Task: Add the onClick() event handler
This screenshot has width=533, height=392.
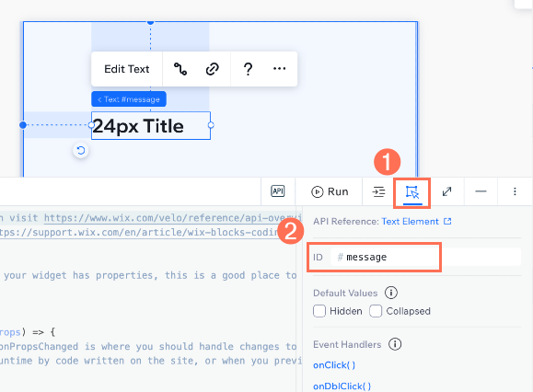Action: tap(334, 365)
